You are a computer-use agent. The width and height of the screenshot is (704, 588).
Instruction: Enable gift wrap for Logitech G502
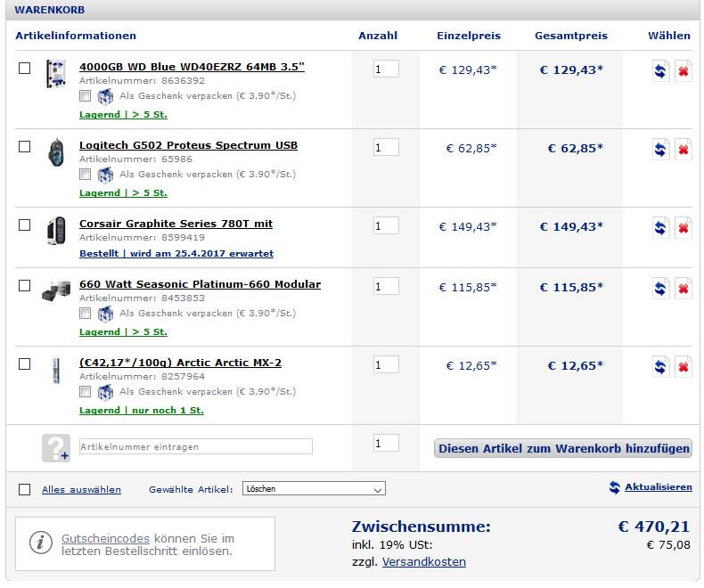(85, 174)
